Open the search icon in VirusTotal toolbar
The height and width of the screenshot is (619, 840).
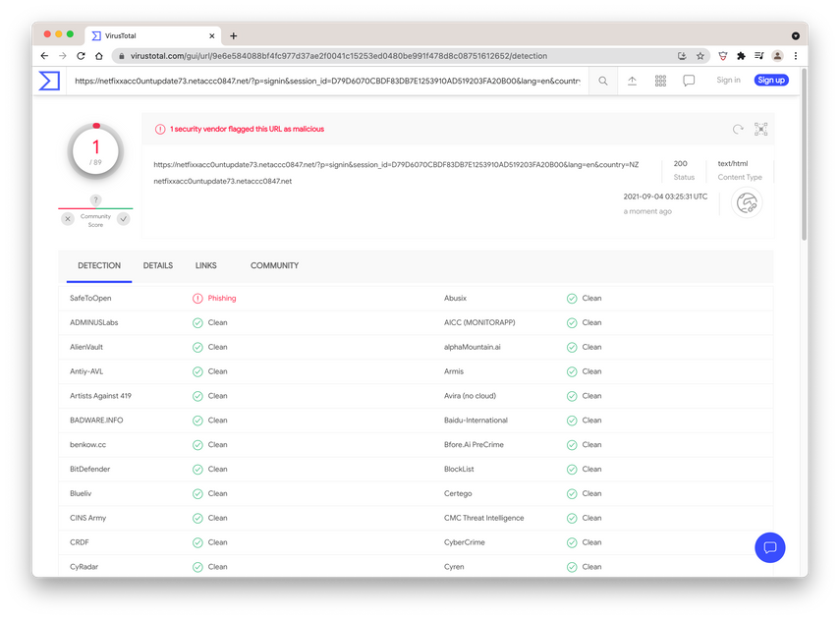click(x=602, y=81)
